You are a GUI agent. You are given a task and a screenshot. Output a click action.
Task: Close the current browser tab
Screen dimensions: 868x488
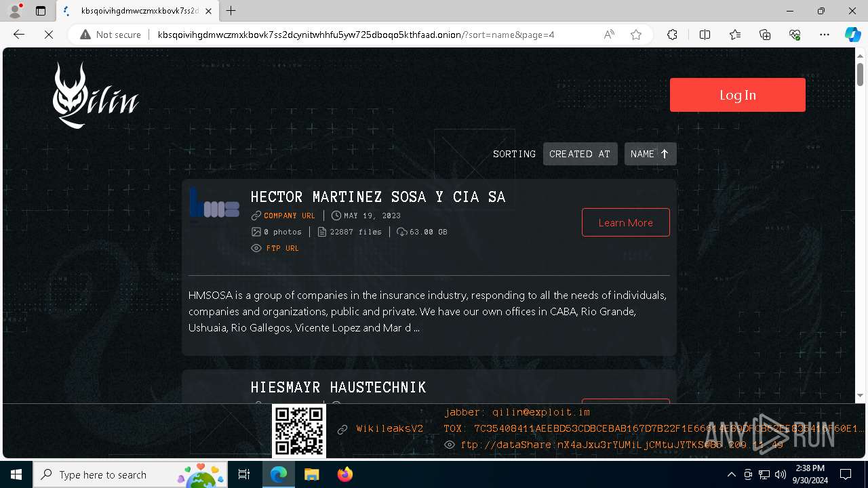click(208, 11)
